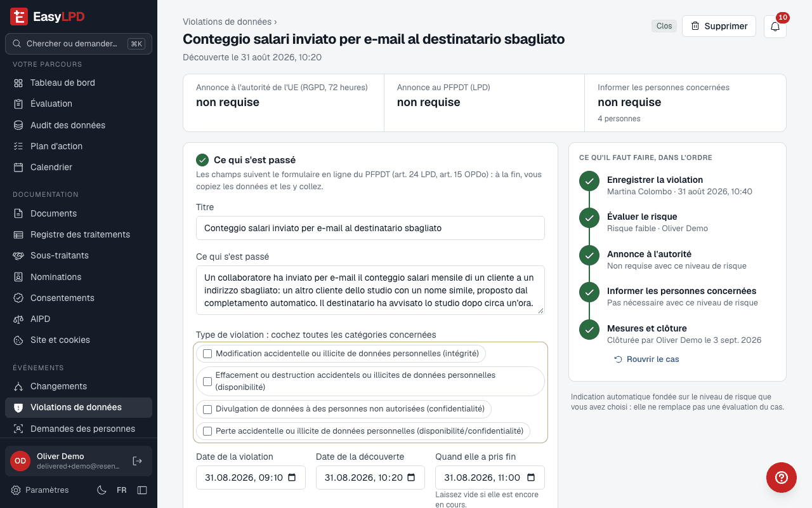The image size is (812, 508).
Task: Check the Effacement ou destruction (disponibilité) checkbox
Action: [207, 382]
